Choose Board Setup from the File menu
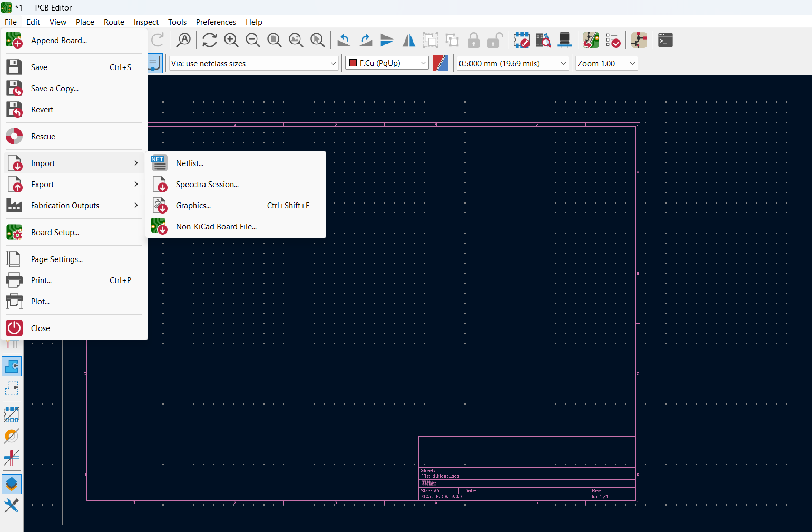Image resolution: width=812 pixels, height=532 pixels. [x=55, y=232]
